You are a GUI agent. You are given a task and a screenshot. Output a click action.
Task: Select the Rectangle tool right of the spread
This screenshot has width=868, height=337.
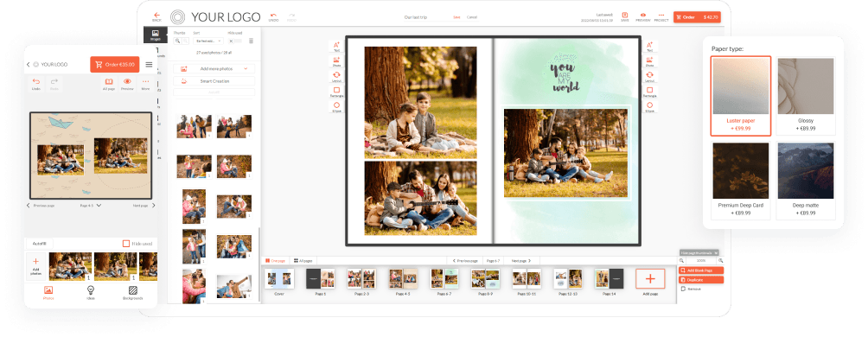650,91
